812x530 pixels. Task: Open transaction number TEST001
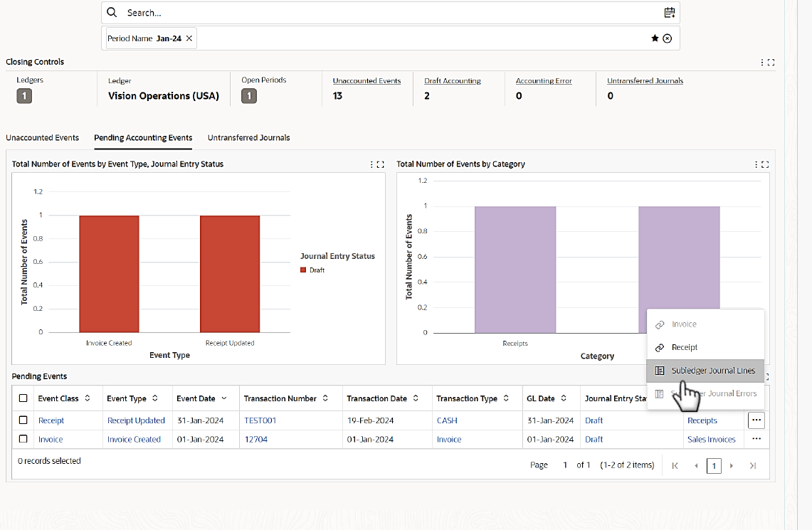coord(260,420)
